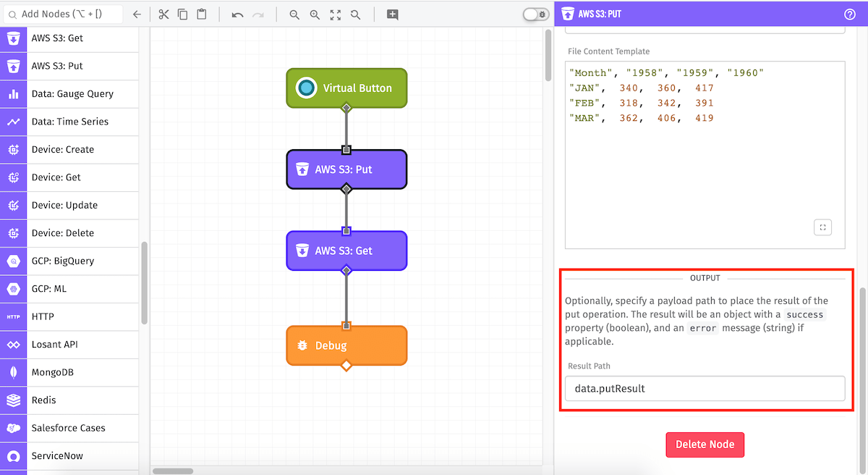Screen dimensions: 868x475
Task: Select the HTTP palette node
Action: pos(69,317)
